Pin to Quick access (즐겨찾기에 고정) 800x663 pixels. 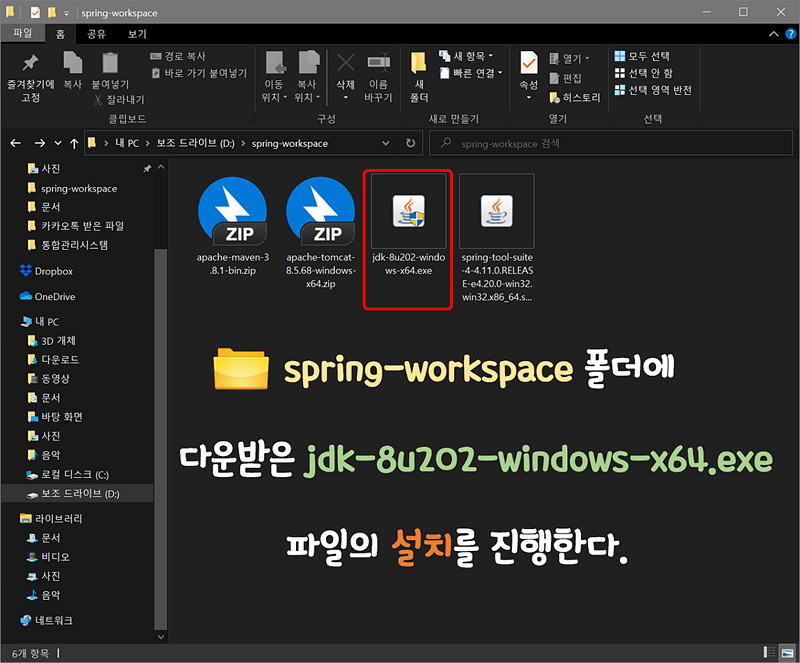tap(30, 78)
